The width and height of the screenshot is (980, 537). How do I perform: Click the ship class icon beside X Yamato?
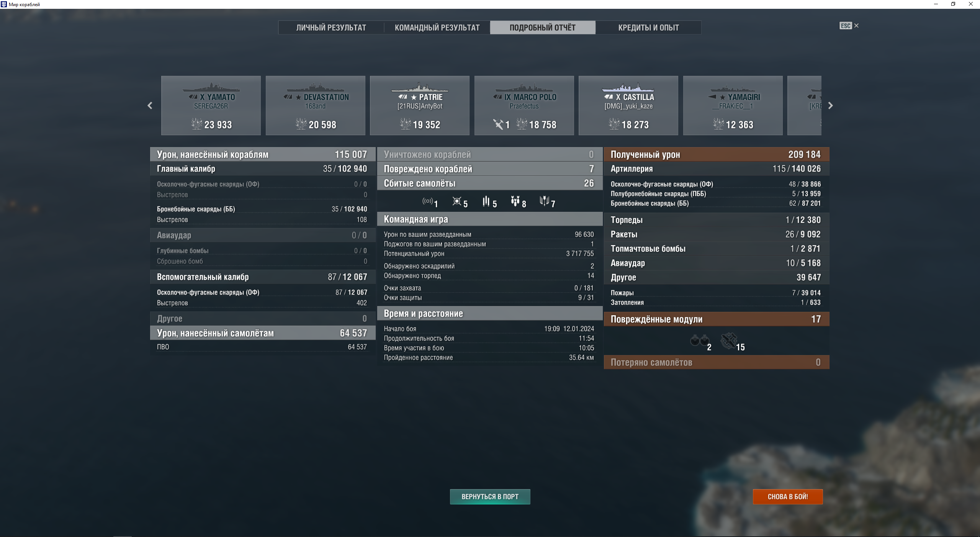193,97
